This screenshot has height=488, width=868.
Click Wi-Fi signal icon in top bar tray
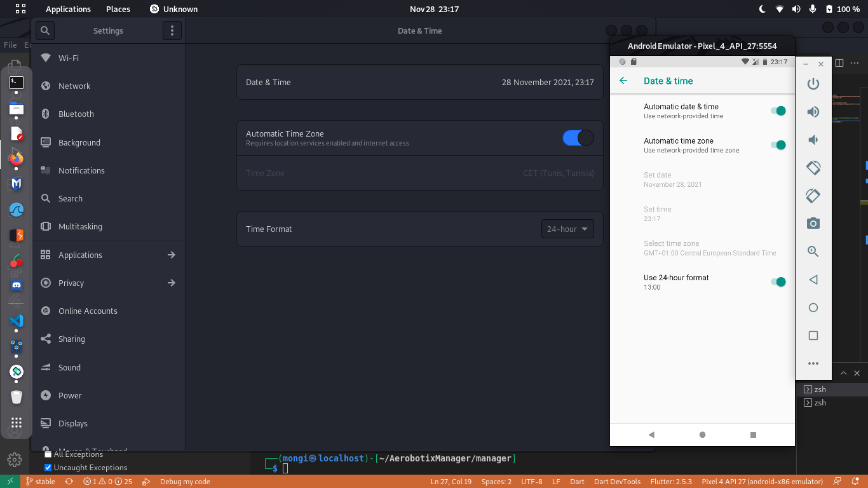coord(780,9)
